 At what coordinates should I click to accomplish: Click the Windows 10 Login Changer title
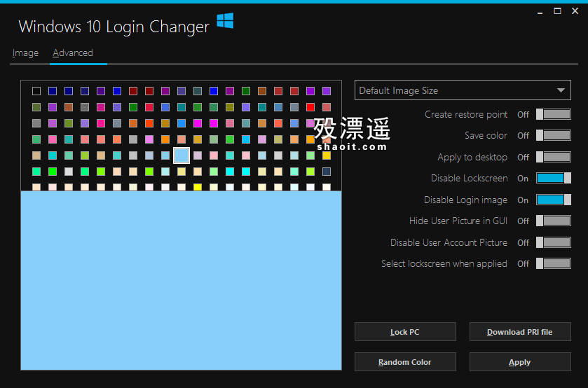[114, 27]
